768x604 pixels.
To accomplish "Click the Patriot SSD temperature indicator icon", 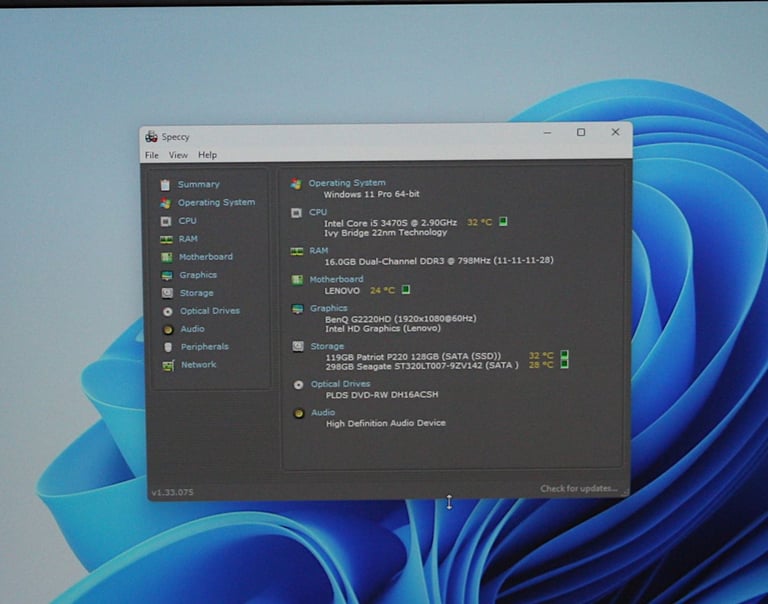I will pyautogui.click(x=564, y=354).
